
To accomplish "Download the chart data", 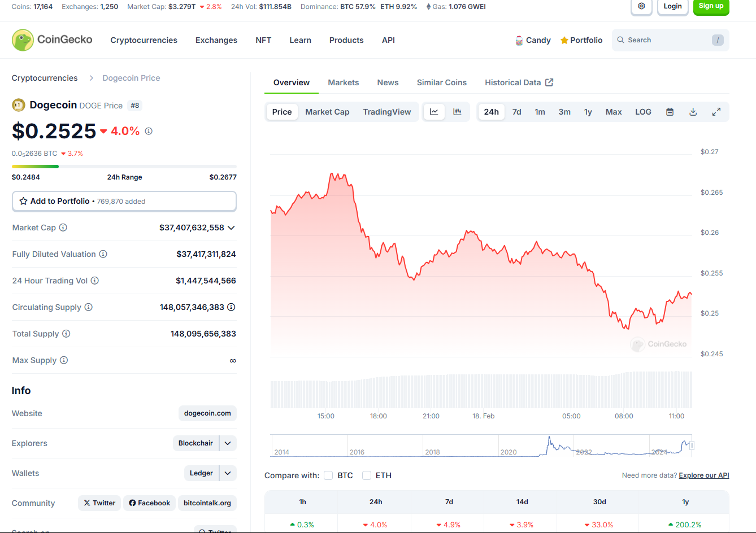I will coord(693,112).
